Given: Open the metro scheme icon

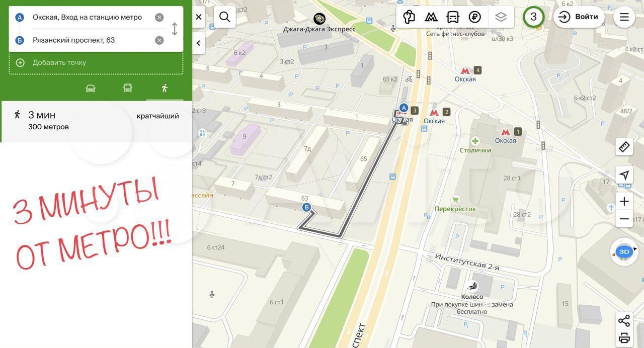Looking at the screenshot, I should coord(431,17).
